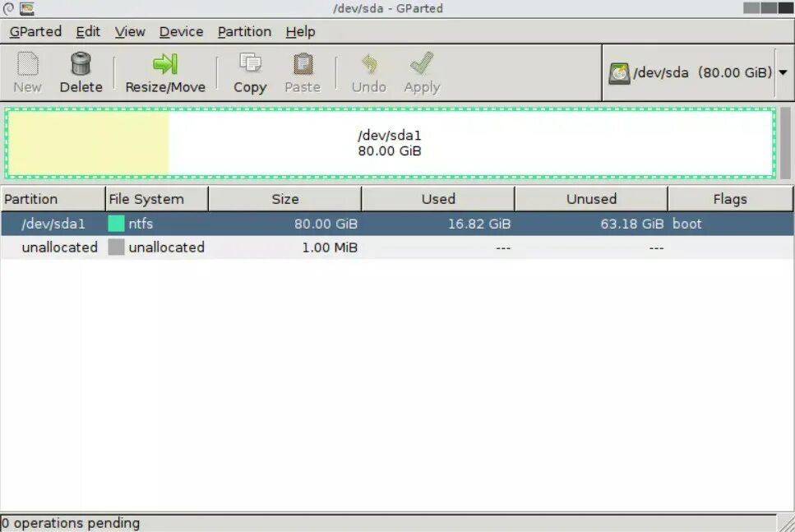Open the Edit menu
Viewport: 795px width, 532px height.
pyautogui.click(x=88, y=31)
